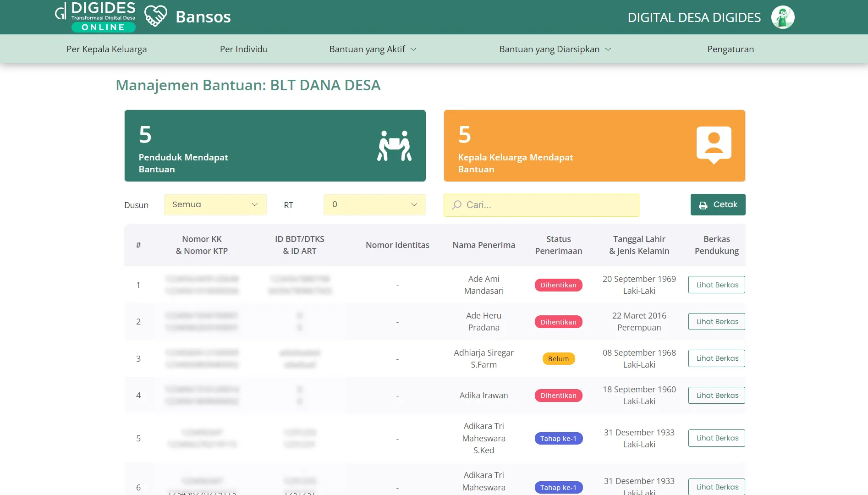Click the Nomor KK & Nomor KTP header
The image size is (868, 495).
202,245
